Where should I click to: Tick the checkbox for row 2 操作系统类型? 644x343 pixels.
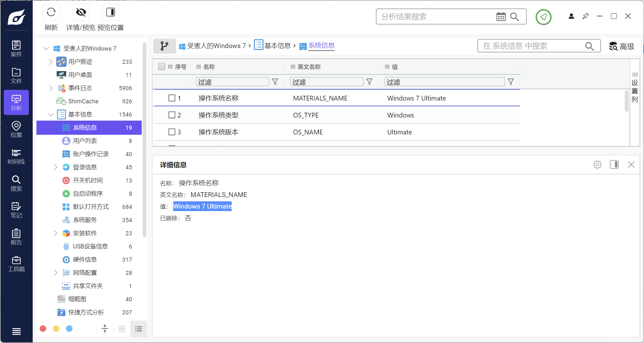coord(172,115)
